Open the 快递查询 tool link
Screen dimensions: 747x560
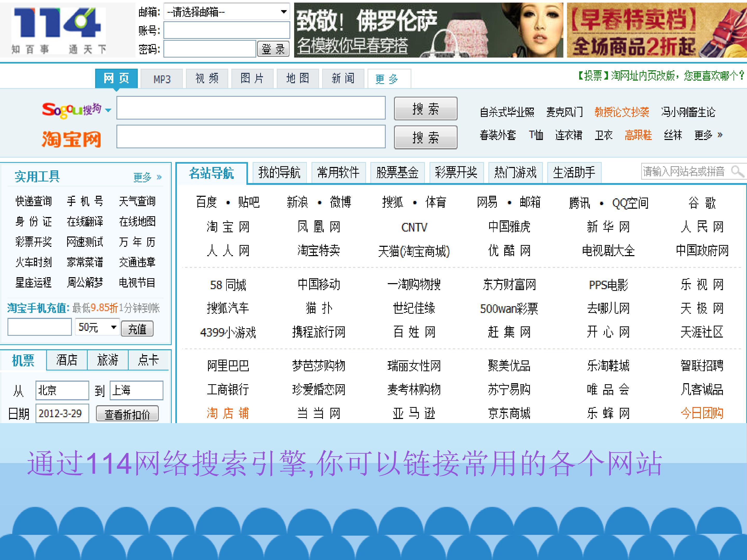[x=33, y=201]
